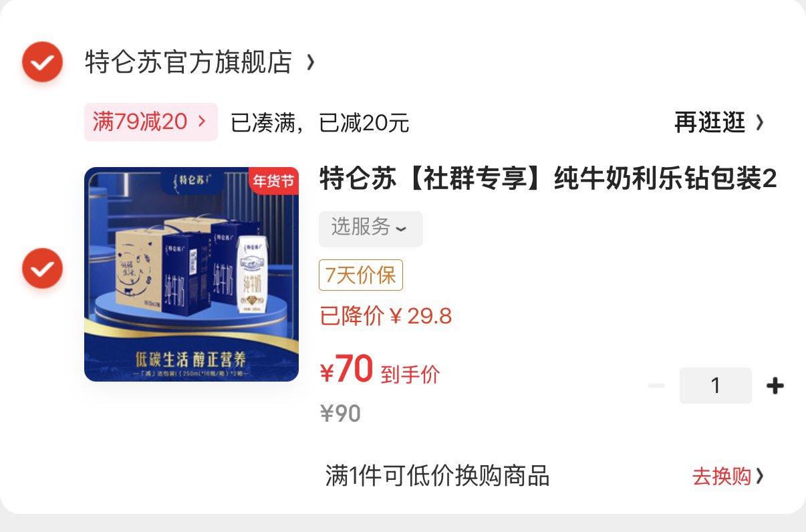The height and width of the screenshot is (532, 806).
Task: Increase quantity with the plus button
Action: (775, 386)
